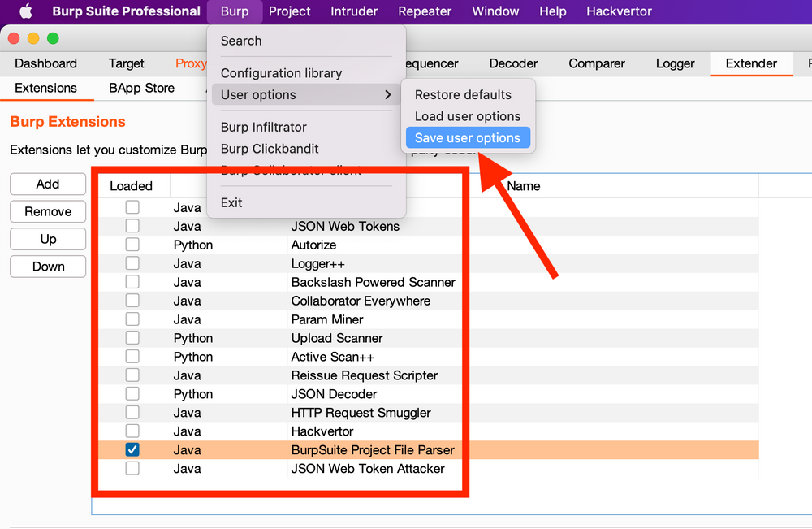This screenshot has height=529, width=812.
Task: Click the Remove button
Action: click(47, 211)
